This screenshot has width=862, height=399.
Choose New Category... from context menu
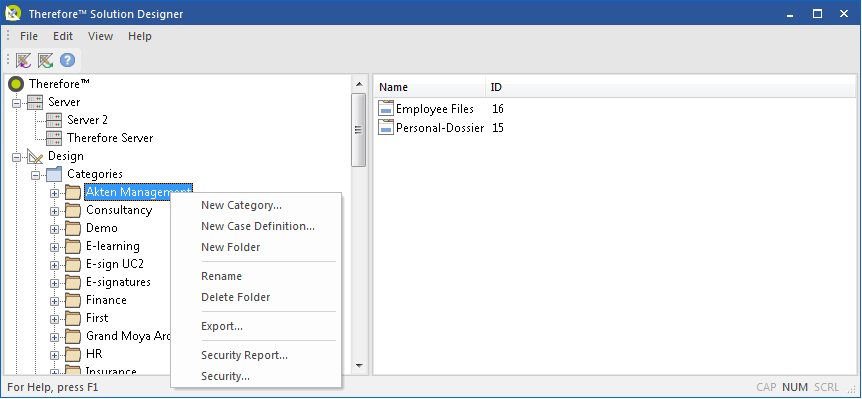[256, 206]
